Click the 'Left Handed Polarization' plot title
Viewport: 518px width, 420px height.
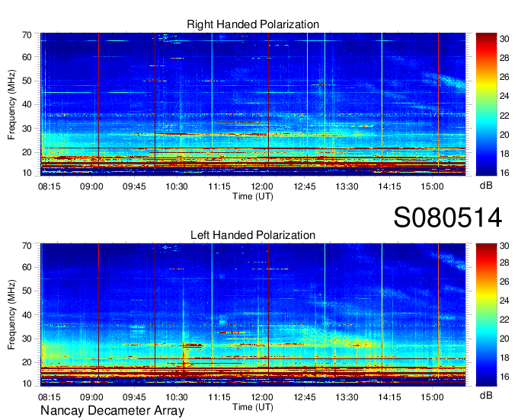click(x=253, y=235)
